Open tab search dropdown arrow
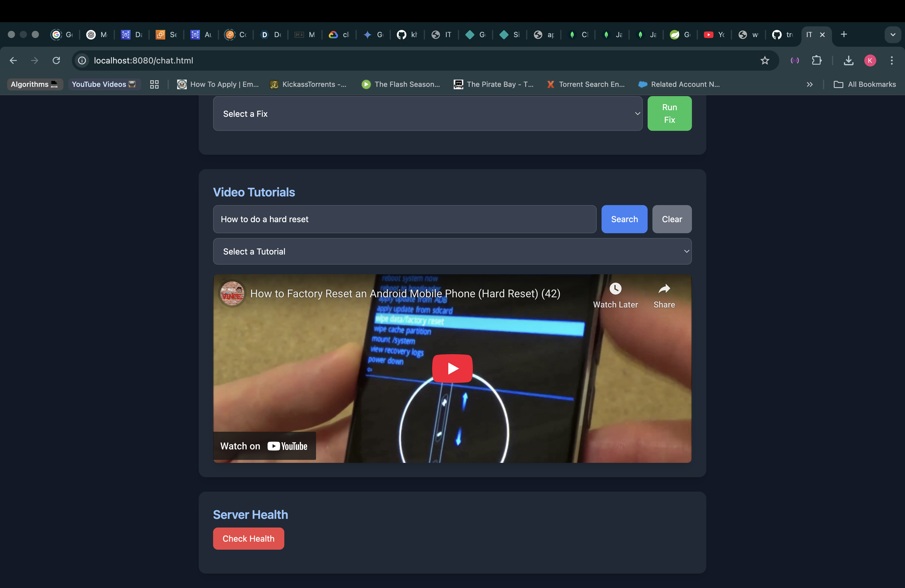The width and height of the screenshot is (905, 588). click(892, 35)
